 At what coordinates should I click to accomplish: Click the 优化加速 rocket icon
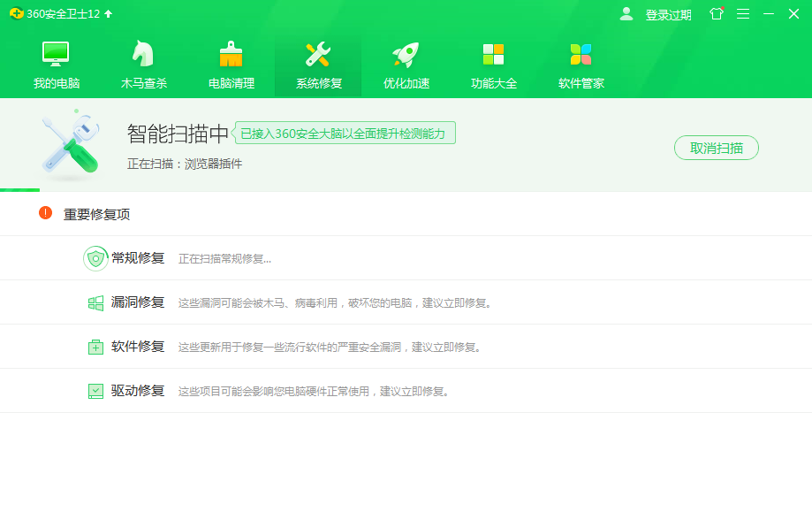[406, 55]
